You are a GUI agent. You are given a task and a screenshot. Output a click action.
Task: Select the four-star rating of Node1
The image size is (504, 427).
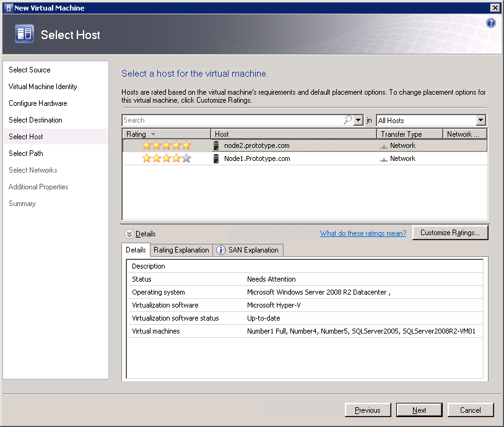tap(167, 158)
